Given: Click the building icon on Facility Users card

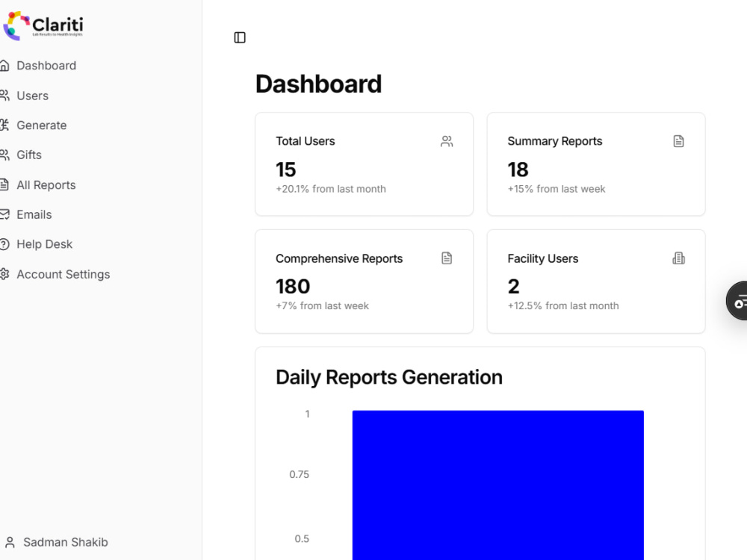Looking at the screenshot, I should coord(678,258).
